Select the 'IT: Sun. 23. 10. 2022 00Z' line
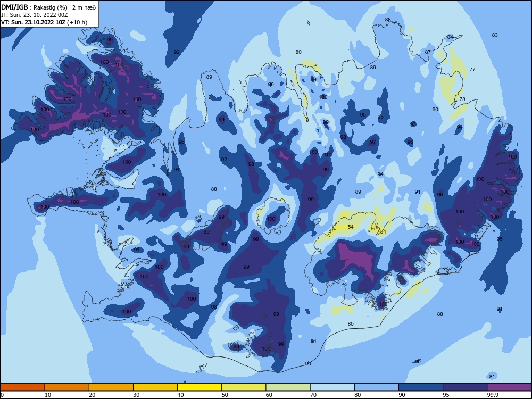532x399 pixels. point(34,15)
